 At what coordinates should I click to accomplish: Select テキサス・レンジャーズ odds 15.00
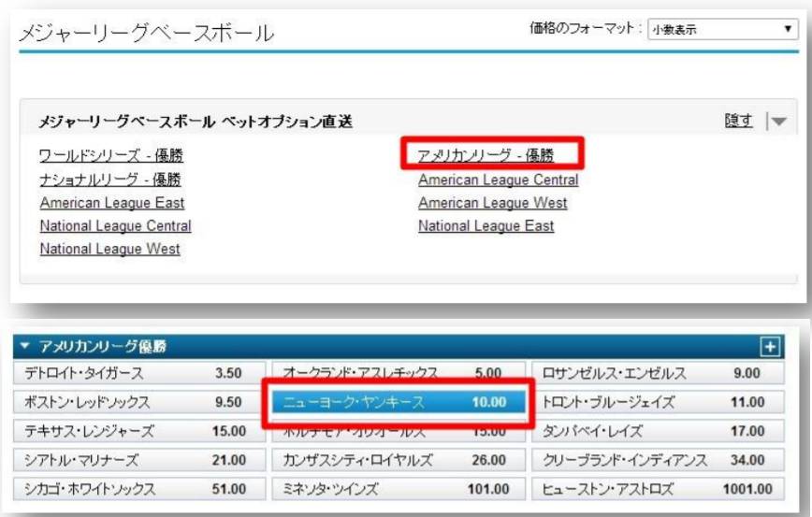point(138,431)
